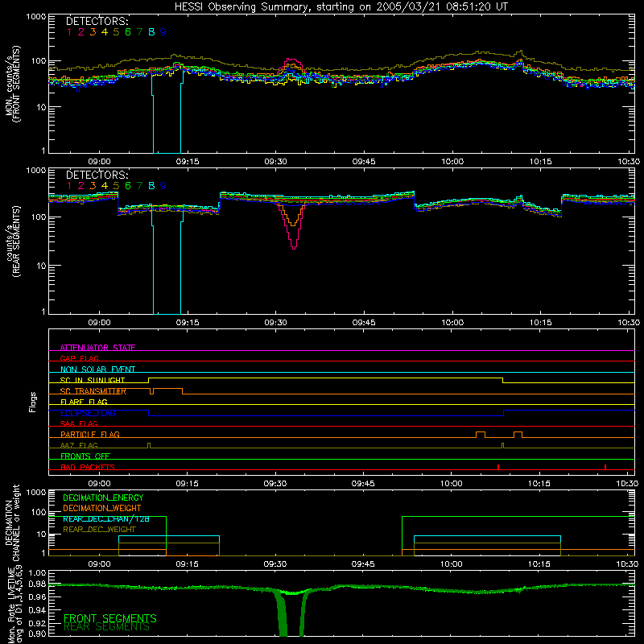Click the SAA FLAG label

pos(79,423)
